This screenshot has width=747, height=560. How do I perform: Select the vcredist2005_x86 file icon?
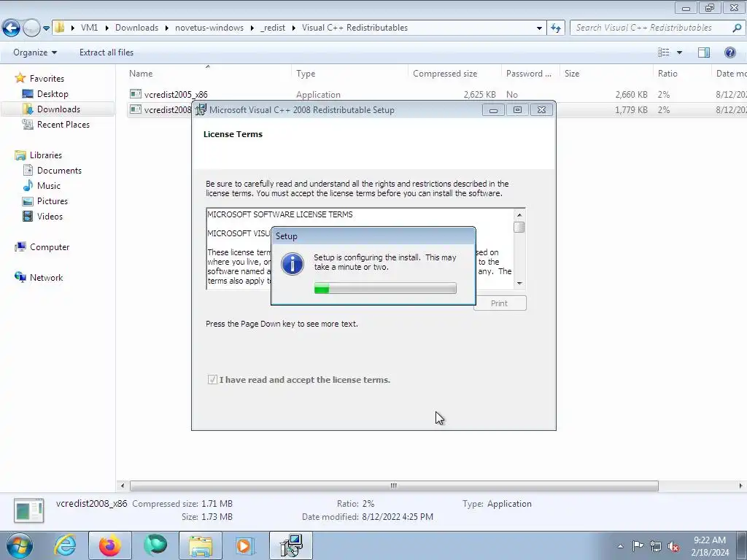click(136, 94)
